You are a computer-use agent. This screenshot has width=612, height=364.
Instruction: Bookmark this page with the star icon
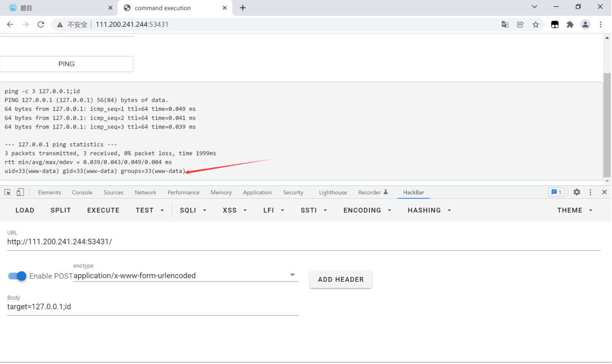(536, 25)
